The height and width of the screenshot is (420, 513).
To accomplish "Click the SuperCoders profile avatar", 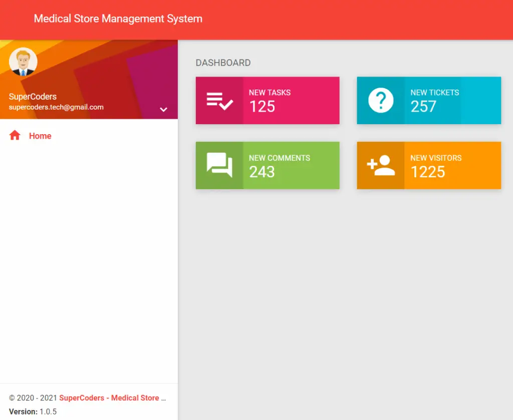I will pyautogui.click(x=23, y=61).
